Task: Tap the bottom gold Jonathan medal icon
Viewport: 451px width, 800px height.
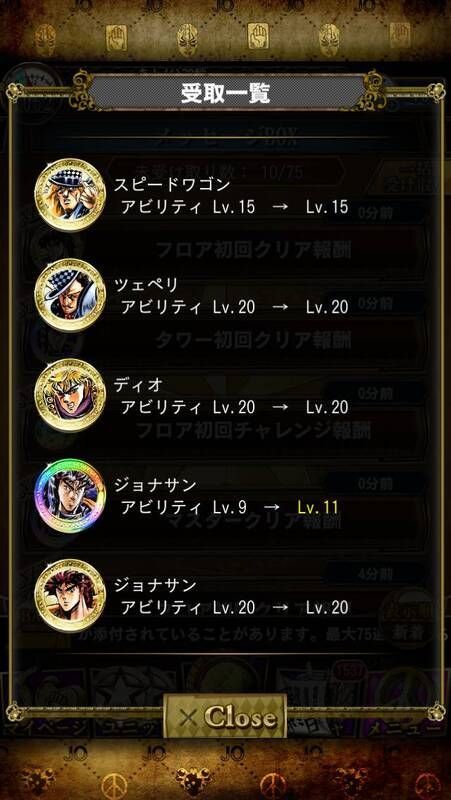Action: (x=70, y=595)
